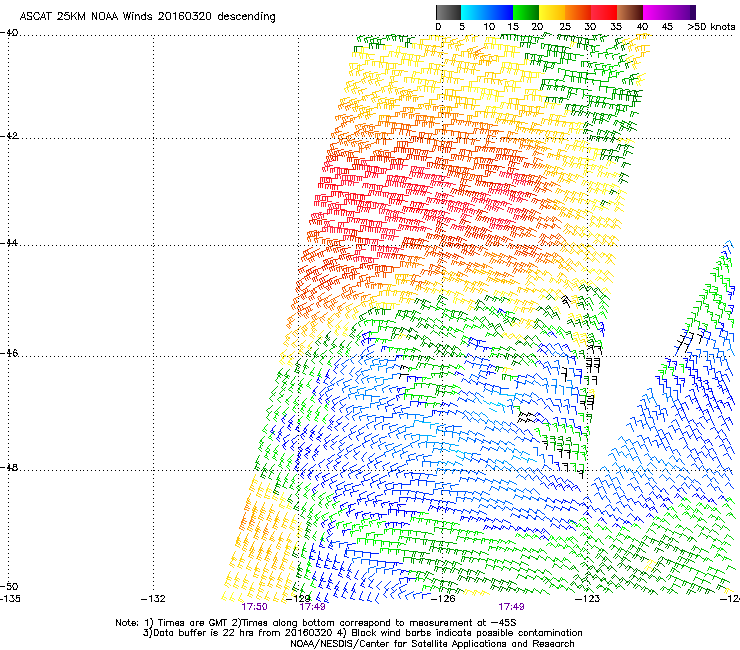This screenshot has height=650, width=740.
Task: Click the '25' legend scale number
Action: click(565, 27)
